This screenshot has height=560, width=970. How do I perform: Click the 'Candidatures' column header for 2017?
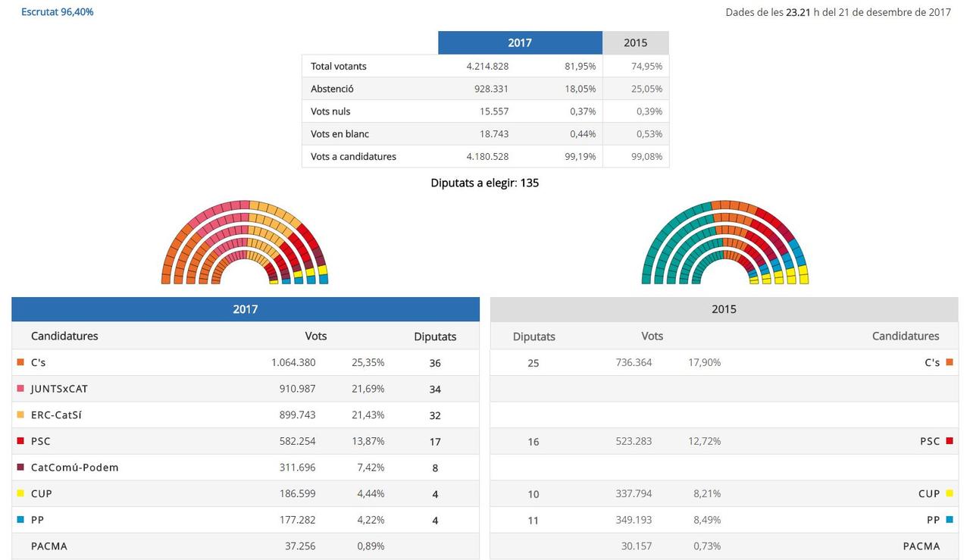64,336
